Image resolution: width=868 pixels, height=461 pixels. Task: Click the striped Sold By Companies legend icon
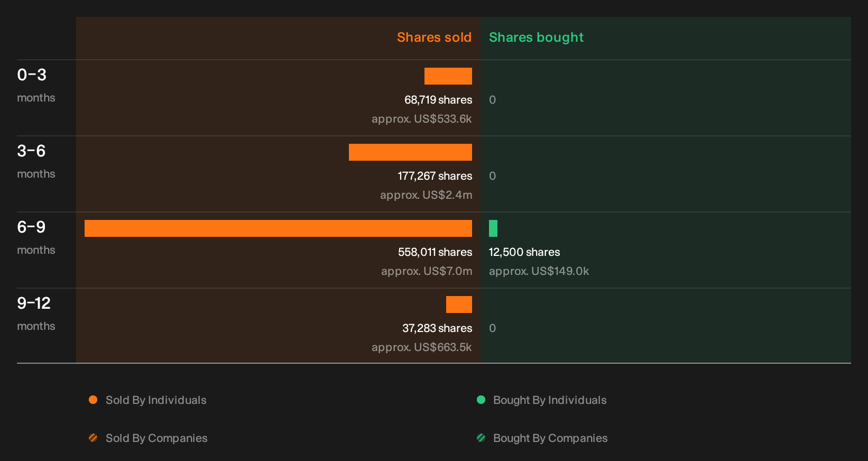(93, 438)
